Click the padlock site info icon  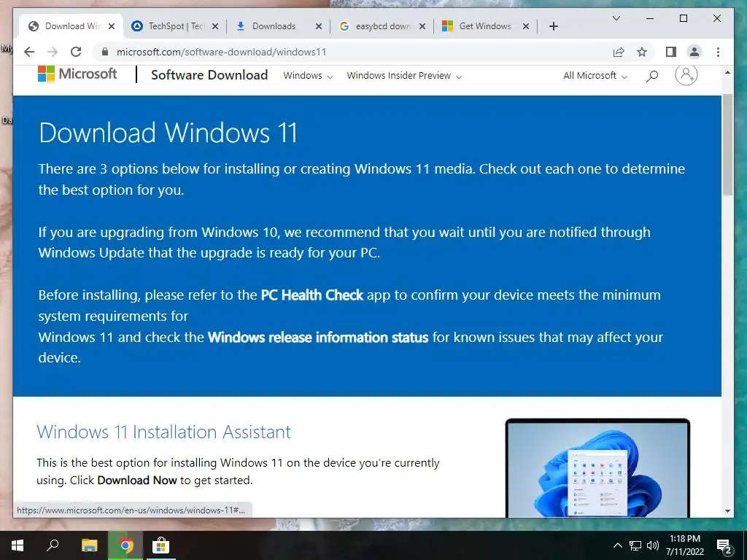(105, 52)
